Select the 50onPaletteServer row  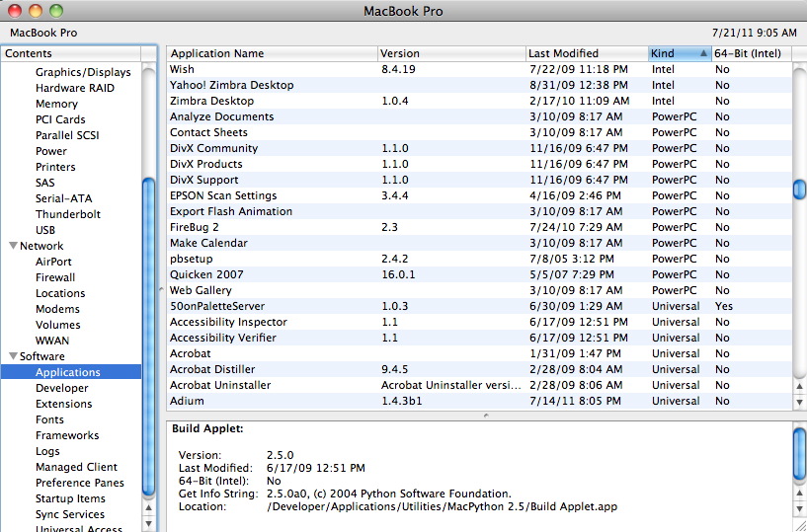click(x=479, y=306)
